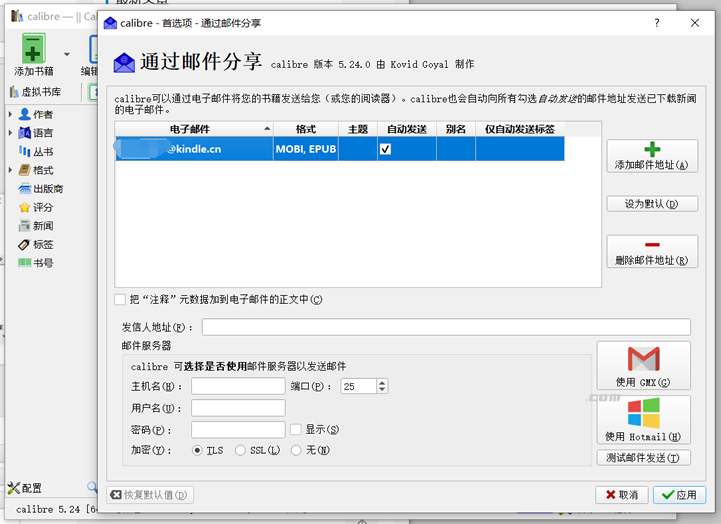Uncheck auto send for the kindle.cn address
This screenshot has width=721, height=524.
[x=385, y=149]
